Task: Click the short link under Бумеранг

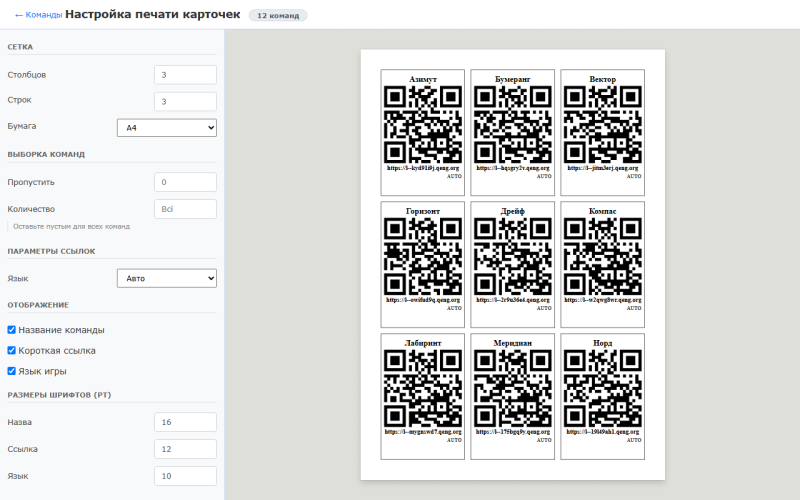Action: (513, 168)
